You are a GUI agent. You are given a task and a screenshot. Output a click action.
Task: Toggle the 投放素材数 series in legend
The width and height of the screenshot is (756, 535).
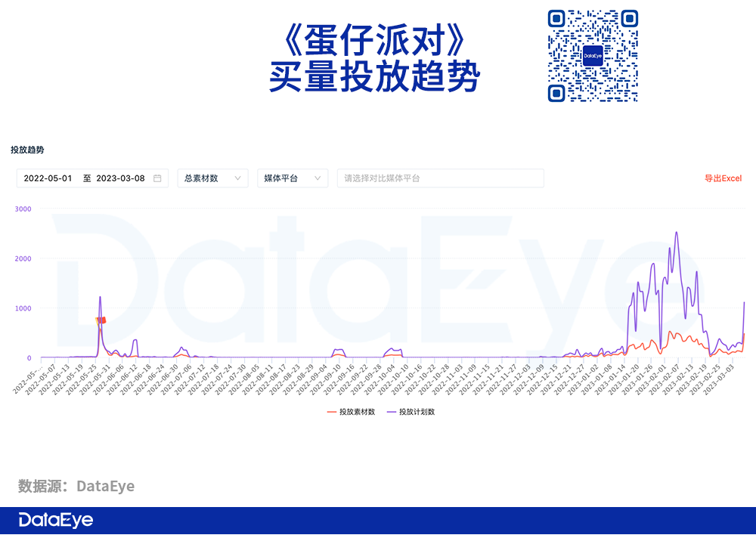point(357,412)
